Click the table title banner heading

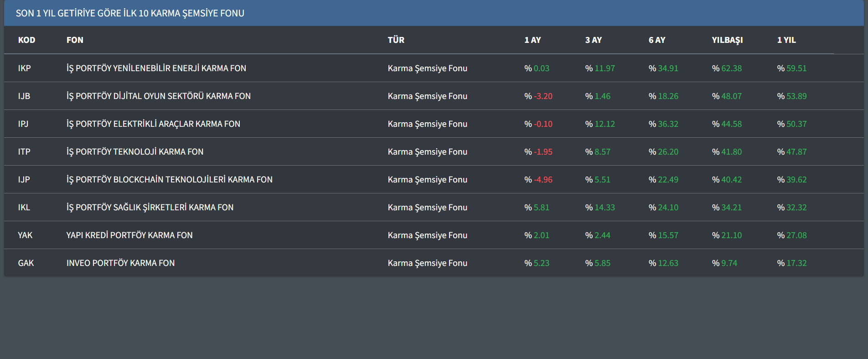130,13
